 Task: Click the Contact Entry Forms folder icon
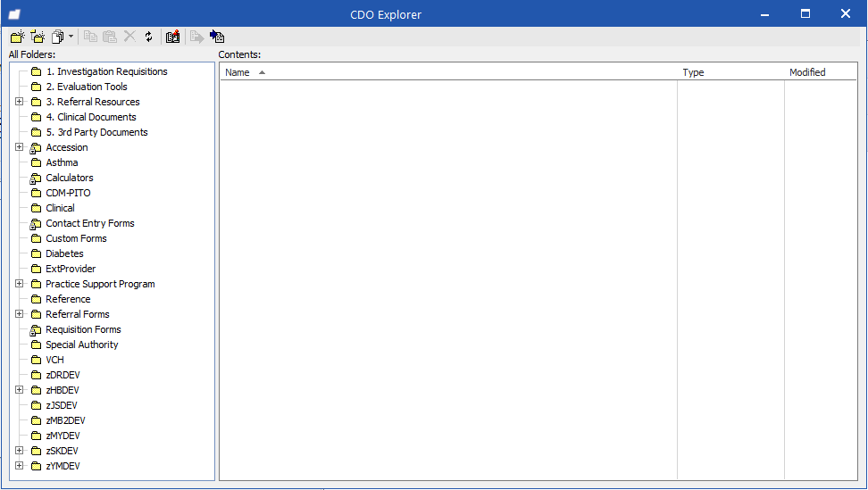(36, 223)
